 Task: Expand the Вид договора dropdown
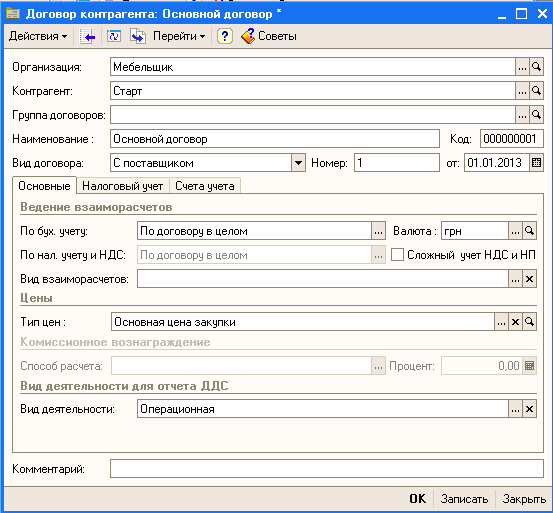[298, 163]
